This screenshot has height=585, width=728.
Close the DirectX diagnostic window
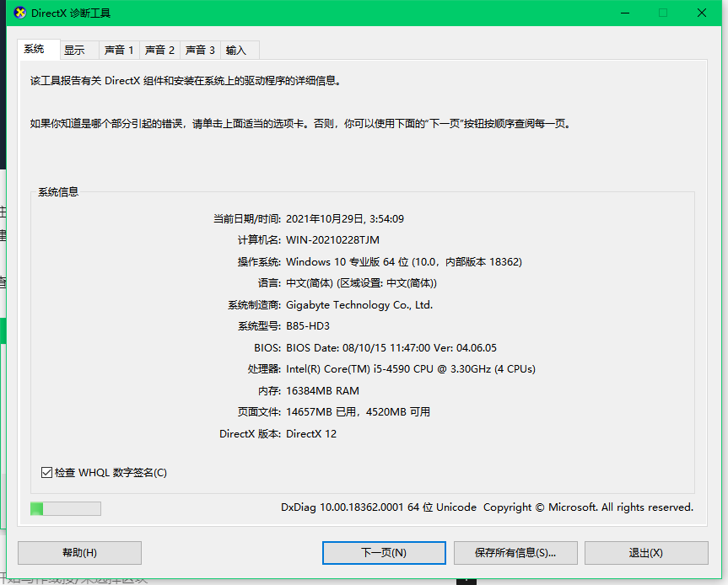coord(702,13)
